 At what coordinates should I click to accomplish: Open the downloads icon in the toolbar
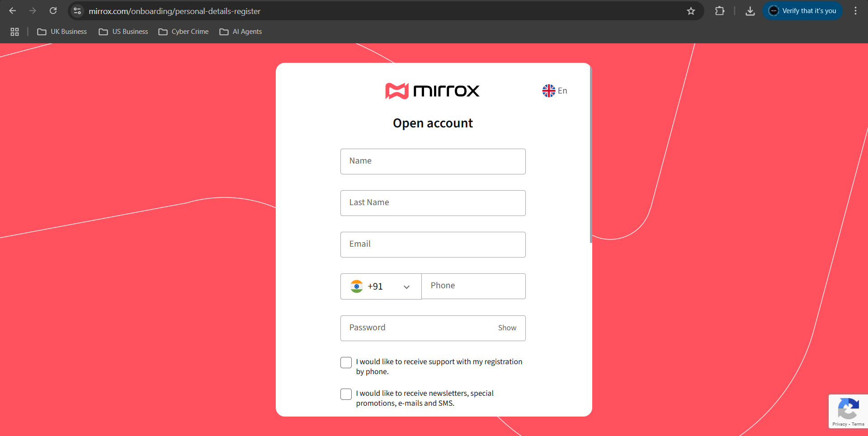coord(750,11)
